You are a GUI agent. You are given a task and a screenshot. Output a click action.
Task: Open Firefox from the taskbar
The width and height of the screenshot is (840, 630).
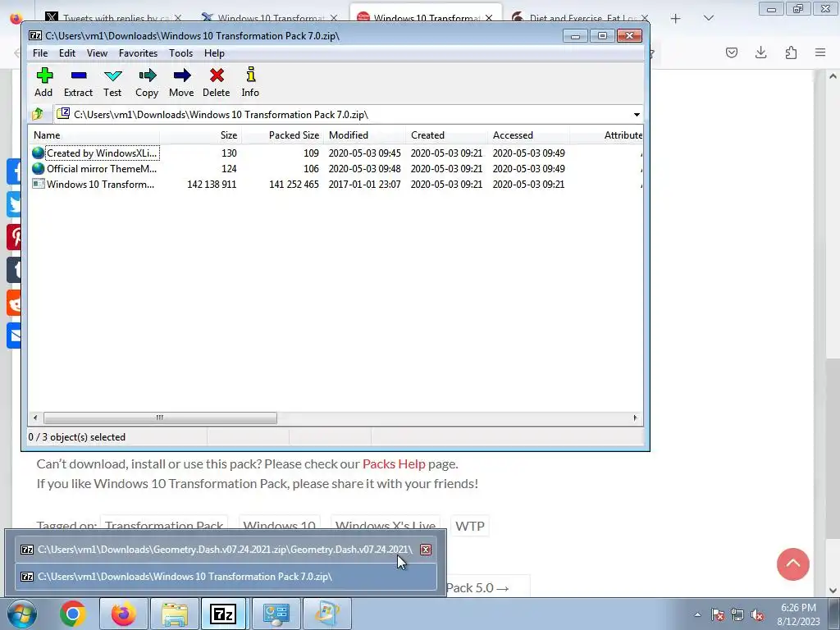[123, 614]
